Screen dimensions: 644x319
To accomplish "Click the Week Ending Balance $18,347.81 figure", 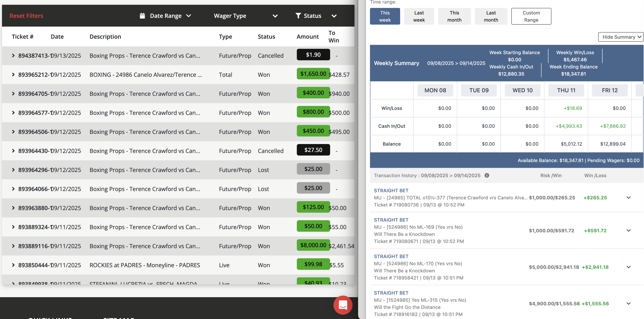I will (x=573, y=74).
